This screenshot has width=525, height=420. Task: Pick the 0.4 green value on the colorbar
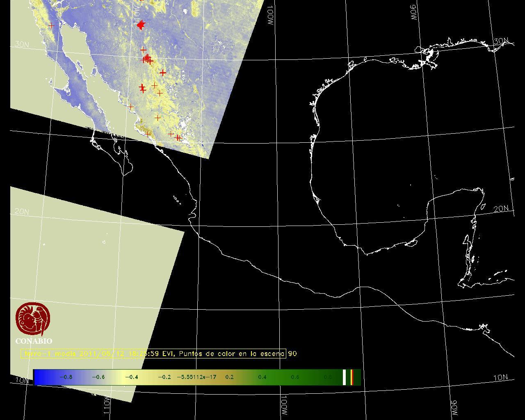[x=262, y=377]
